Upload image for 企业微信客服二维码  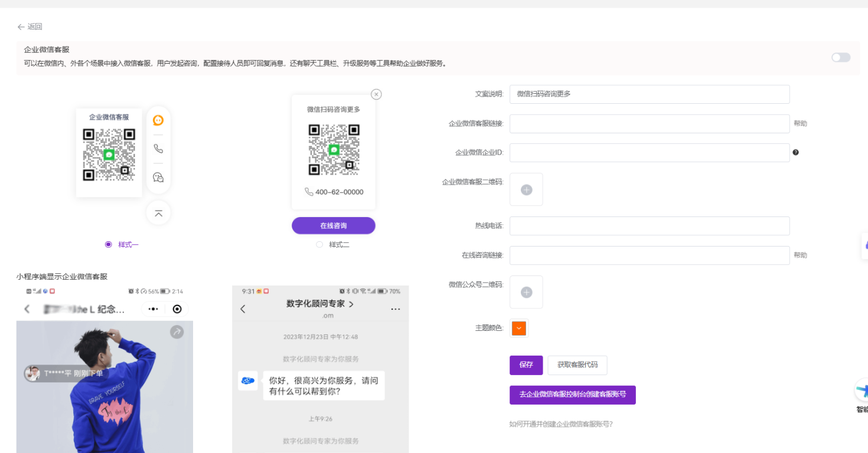pos(526,189)
